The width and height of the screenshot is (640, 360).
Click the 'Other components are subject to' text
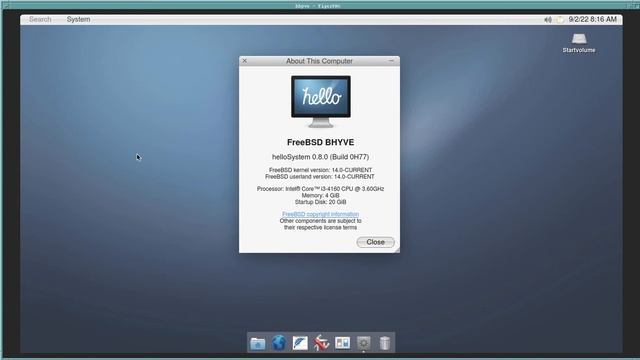(320, 221)
